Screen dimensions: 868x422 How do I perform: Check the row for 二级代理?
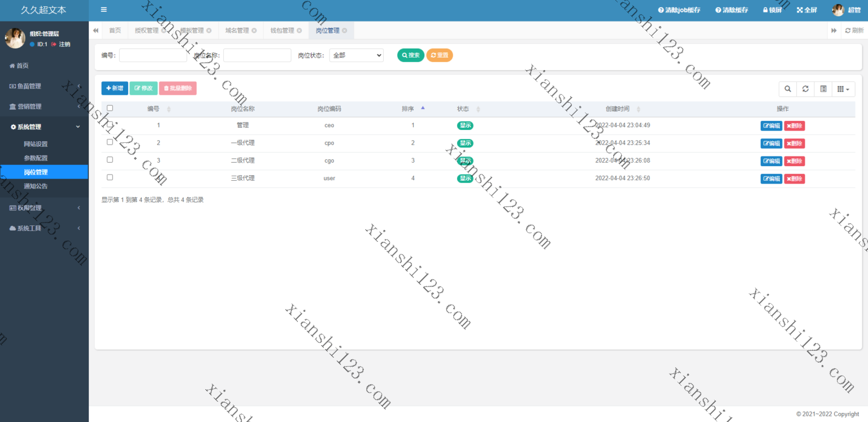tap(110, 159)
